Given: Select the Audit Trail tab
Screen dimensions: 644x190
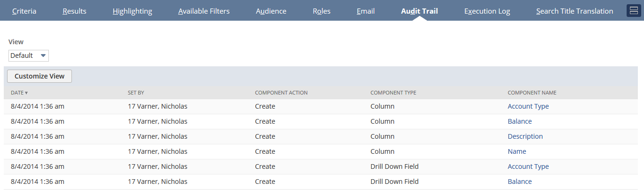Looking at the screenshot, I should click(x=419, y=11).
